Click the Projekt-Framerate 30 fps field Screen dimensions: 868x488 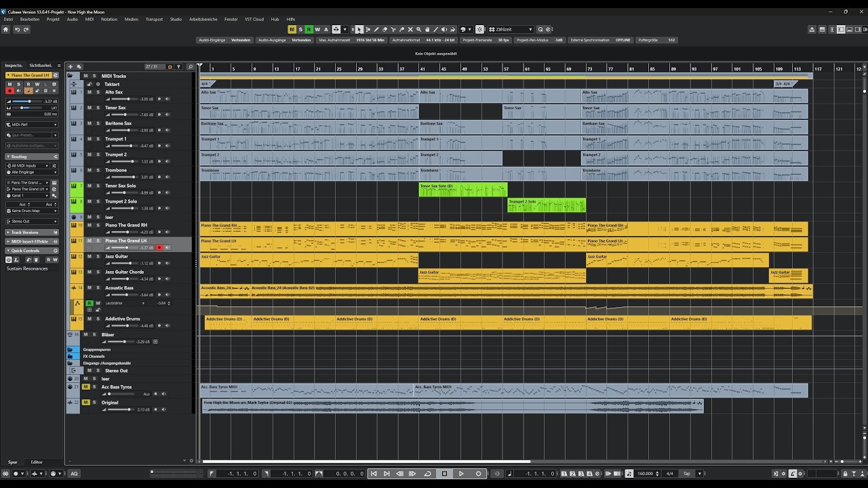coord(486,40)
